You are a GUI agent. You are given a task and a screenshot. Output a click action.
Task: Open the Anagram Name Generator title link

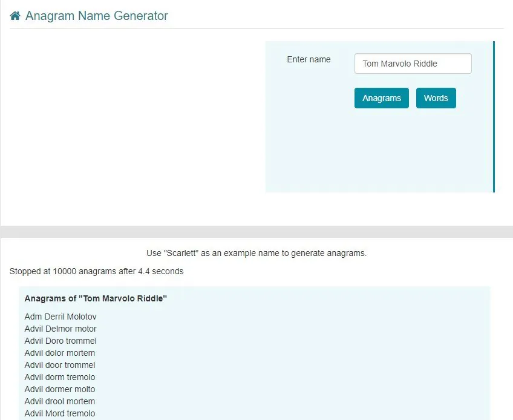coord(96,16)
